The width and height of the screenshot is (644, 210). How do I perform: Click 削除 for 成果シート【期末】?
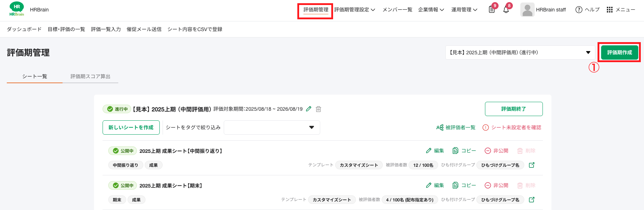click(x=526, y=185)
